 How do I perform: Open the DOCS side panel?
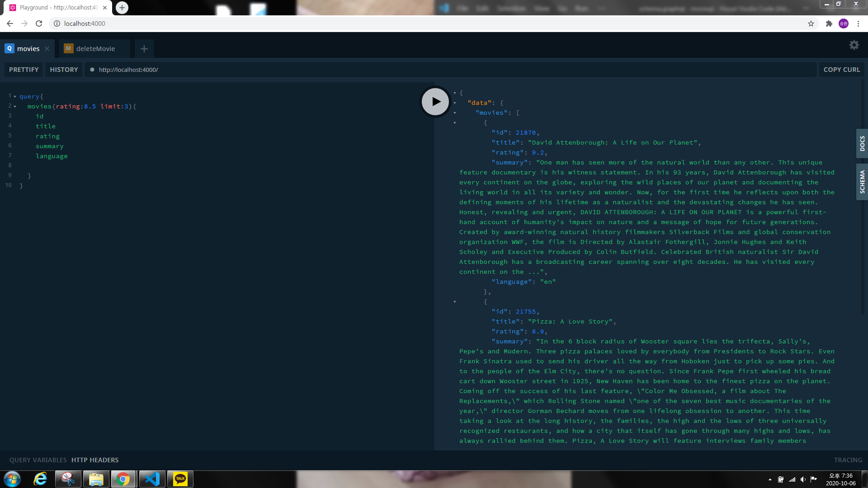[x=862, y=144]
